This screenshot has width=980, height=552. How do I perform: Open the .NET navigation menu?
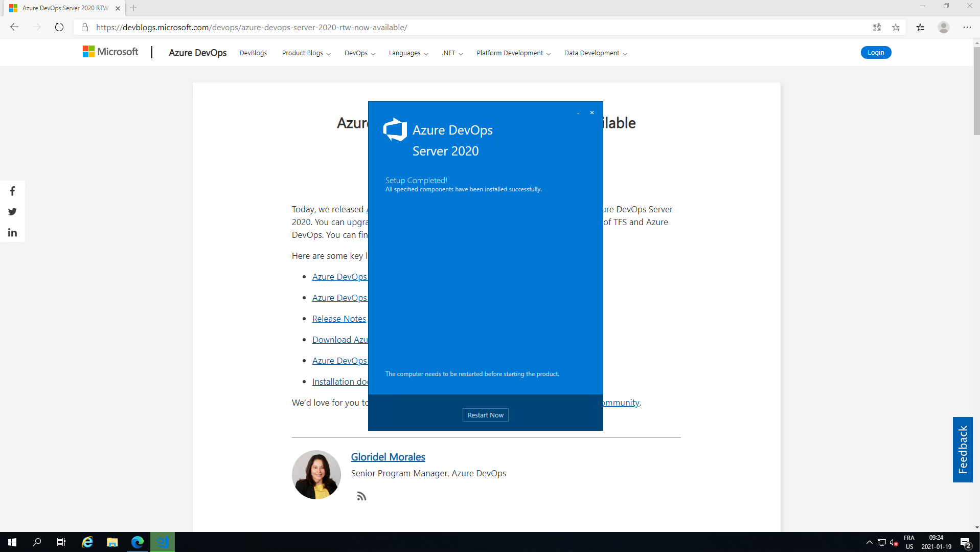click(452, 53)
